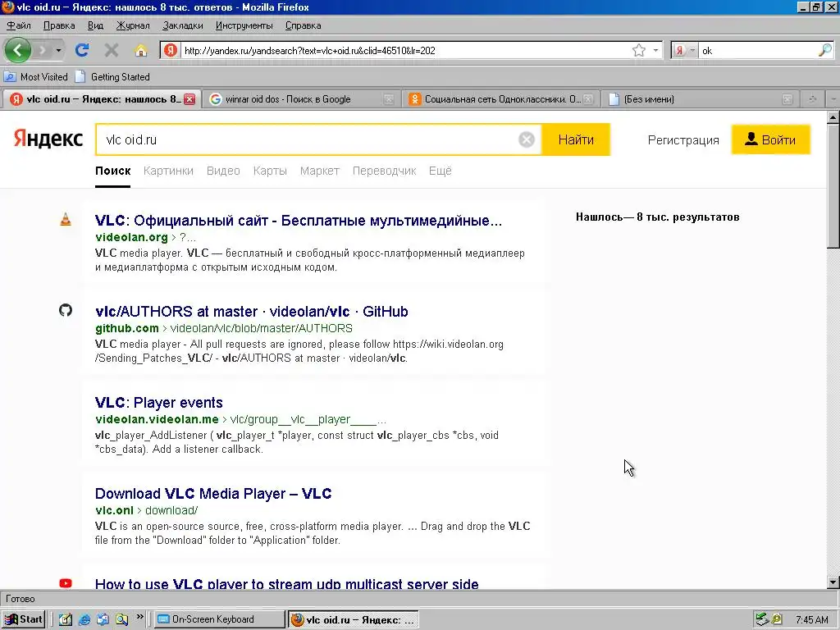
Task: Click the page scrollbar down arrow
Action: tap(833, 582)
